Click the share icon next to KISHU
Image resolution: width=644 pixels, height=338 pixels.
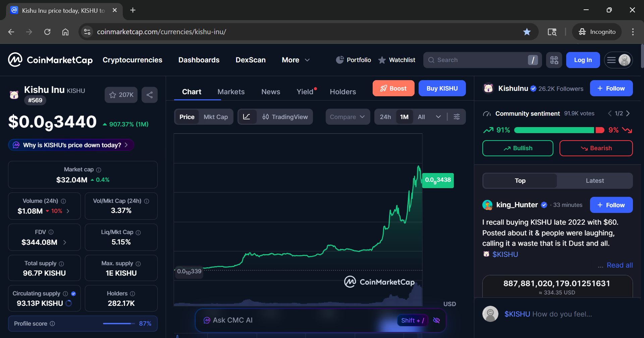coord(150,95)
